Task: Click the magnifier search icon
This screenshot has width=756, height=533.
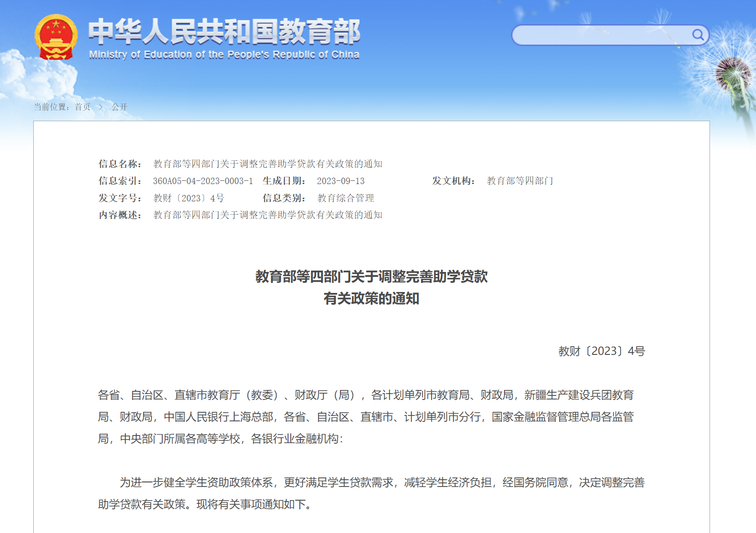Action: (697, 35)
